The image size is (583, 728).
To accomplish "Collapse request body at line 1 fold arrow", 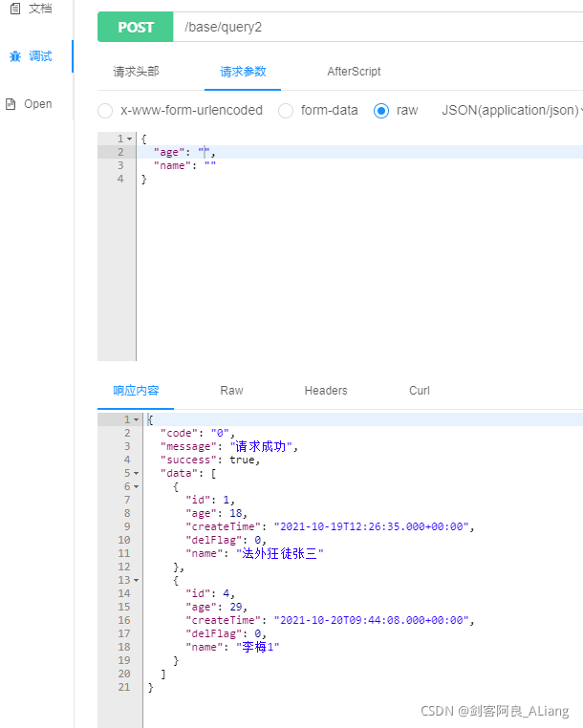I will pos(130,139).
